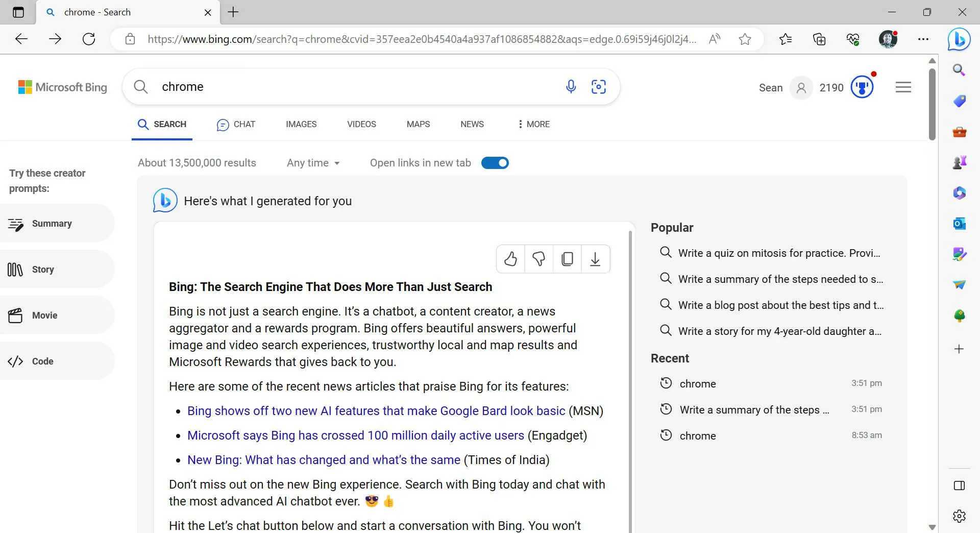Toggle the Edge sidebar panel visibility button
Viewport: 980px width, 533px height.
pyautogui.click(x=959, y=486)
